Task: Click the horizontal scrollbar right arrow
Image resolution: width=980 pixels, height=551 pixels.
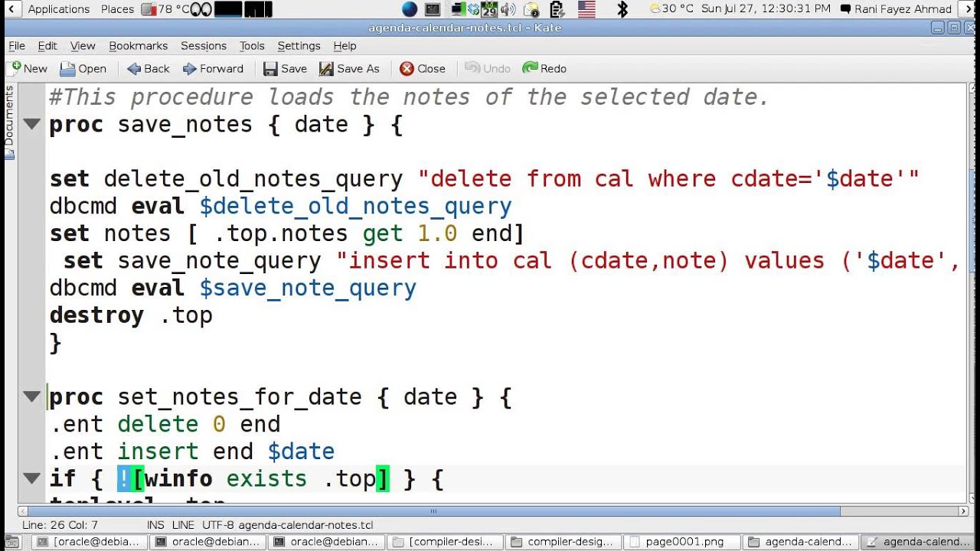Action: click(964, 511)
